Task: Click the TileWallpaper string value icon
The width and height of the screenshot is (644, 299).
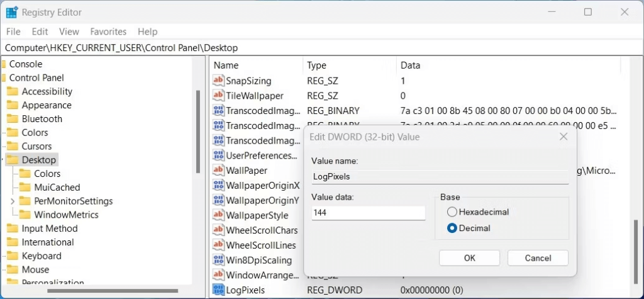Action: (x=219, y=96)
